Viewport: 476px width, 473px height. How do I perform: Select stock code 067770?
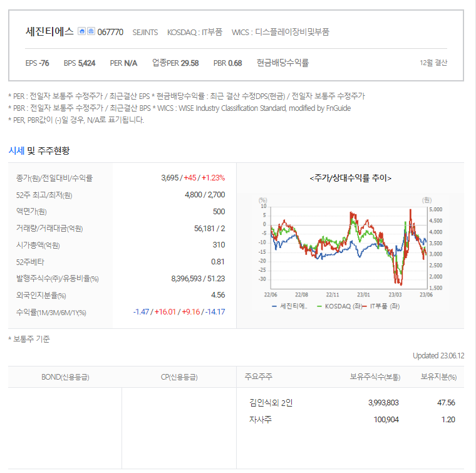(x=110, y=32)
